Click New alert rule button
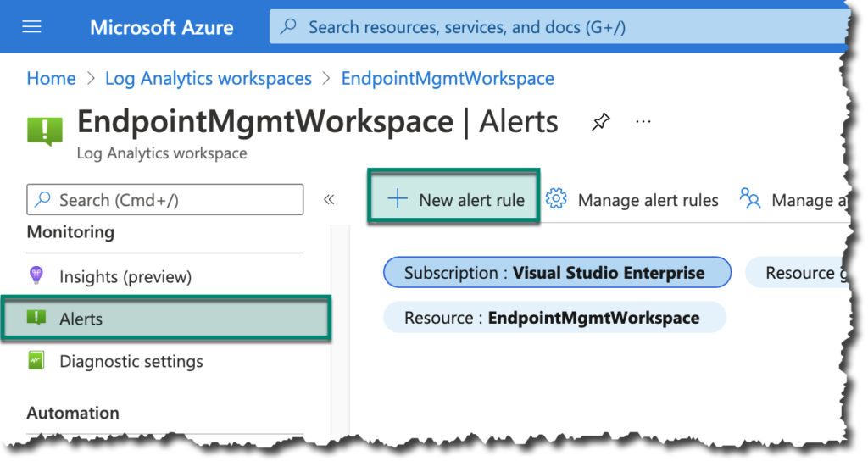Viewport: 868px width, 461px height. tap(453, 197)
